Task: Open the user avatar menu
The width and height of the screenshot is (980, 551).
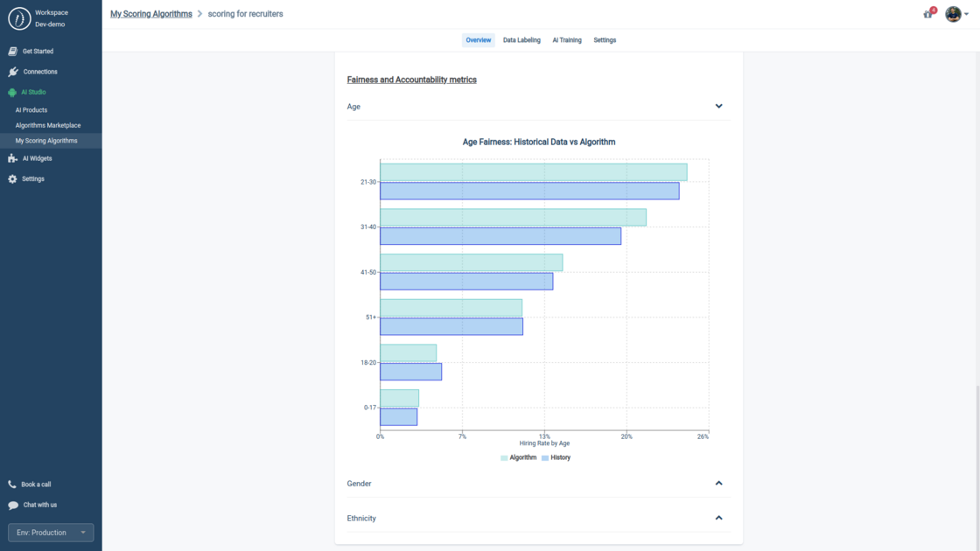Action: click(x=953, y=14)
